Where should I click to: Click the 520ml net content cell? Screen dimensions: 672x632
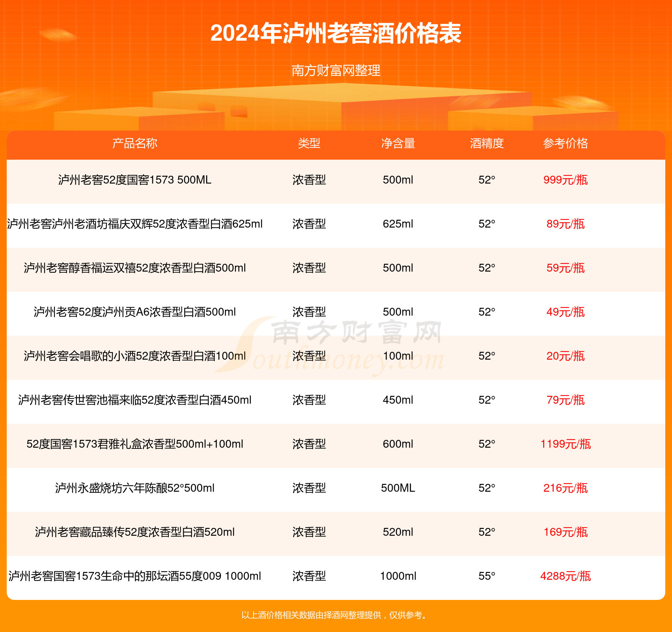click(x=398, y=532)
